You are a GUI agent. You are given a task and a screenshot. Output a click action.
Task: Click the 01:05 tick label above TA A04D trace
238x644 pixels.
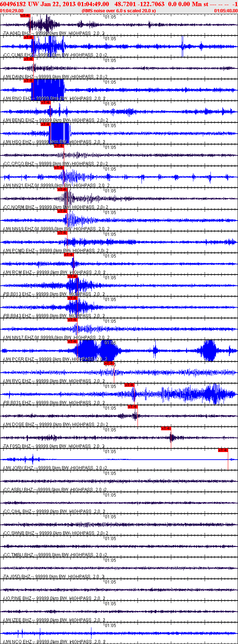click(110, 17)
